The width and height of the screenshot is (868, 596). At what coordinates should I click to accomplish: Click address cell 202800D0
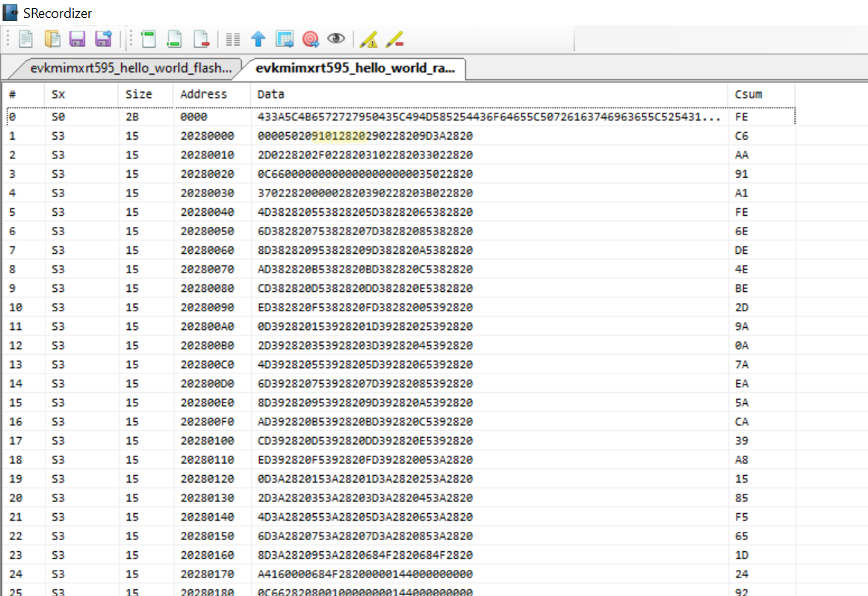(x=212, y=383)
